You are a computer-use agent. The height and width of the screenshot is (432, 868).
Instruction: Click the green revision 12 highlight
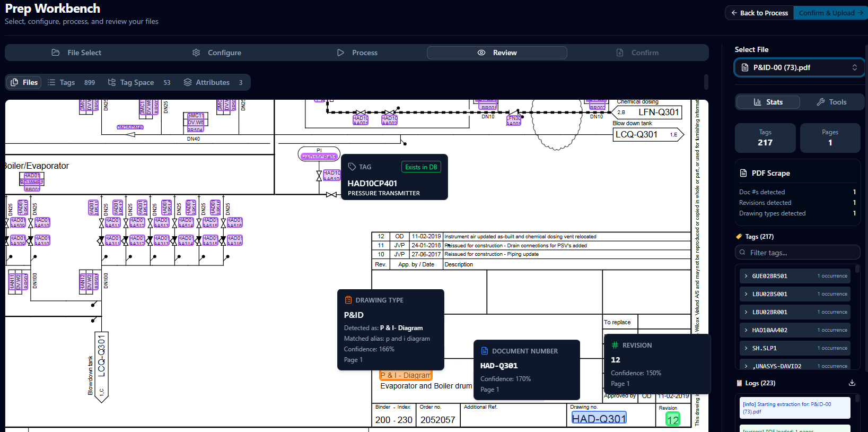pyautogui.click(x=673, y=419)
